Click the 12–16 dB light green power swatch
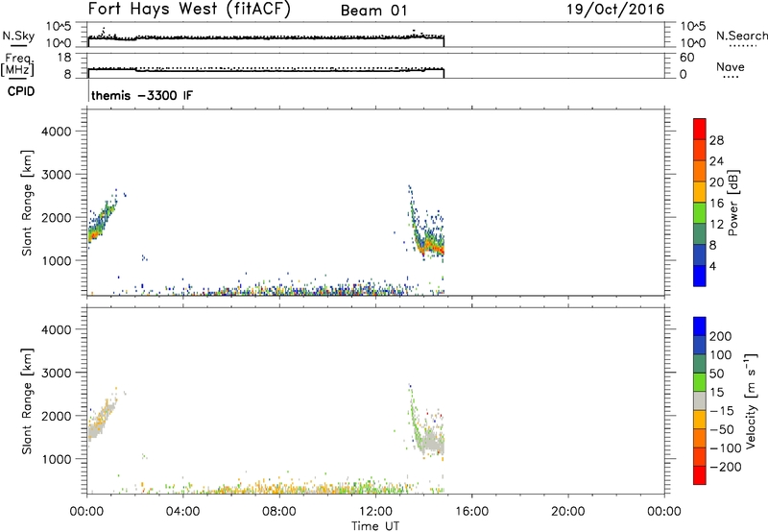768x532 pixels. pos(700,213)
